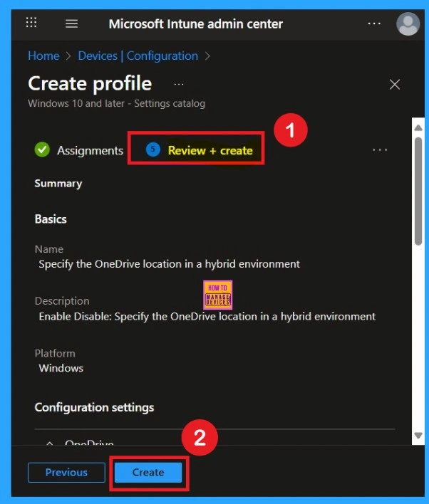The image size is (429, 504).
Task: Click the Create button
Action: click(148, 472)
